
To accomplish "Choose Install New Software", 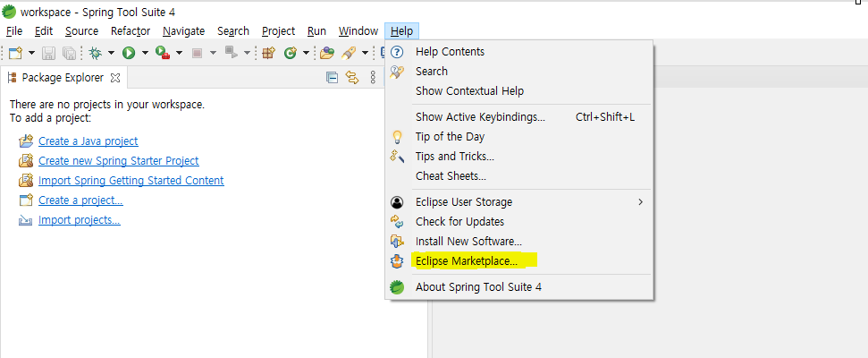I will tap(519, 242).
